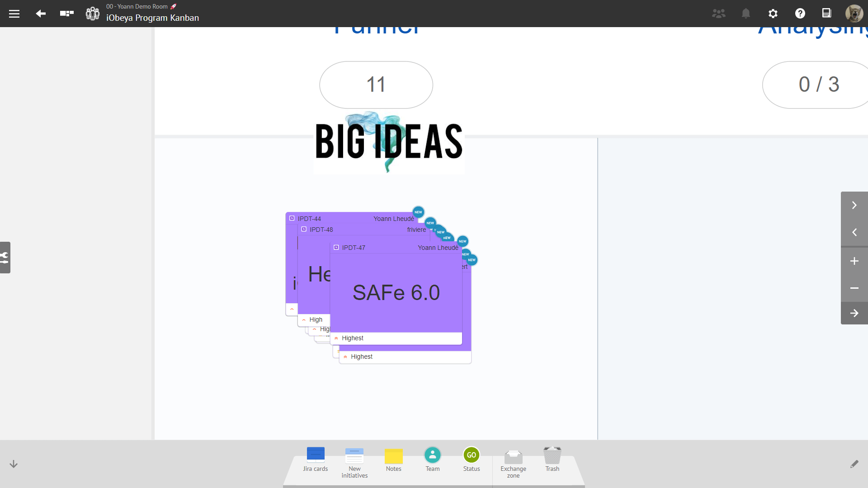Zoom in with the plus button
The width and height of the screenshot is (868, 488).
[854, 261]
